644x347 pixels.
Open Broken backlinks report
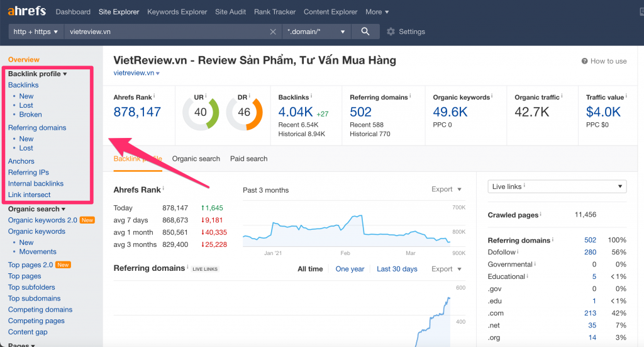click(x=30, y=115)
